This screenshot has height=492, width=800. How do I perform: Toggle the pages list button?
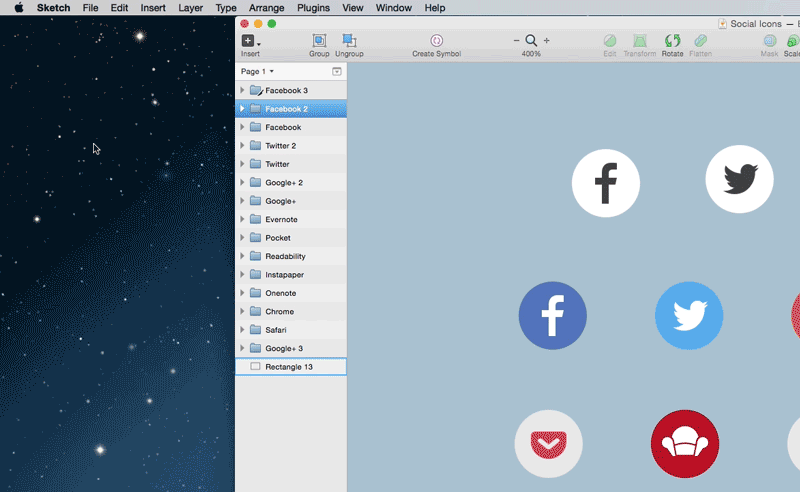[337, 71]
